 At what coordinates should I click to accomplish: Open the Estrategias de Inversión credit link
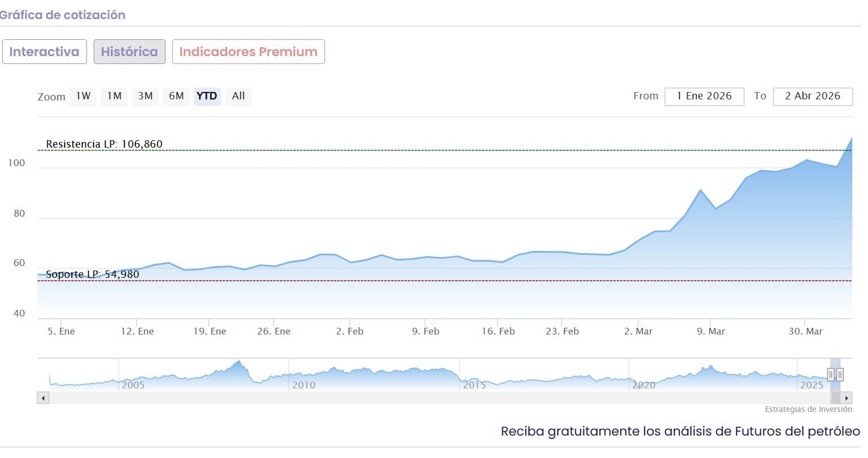[x=808, y=409]
